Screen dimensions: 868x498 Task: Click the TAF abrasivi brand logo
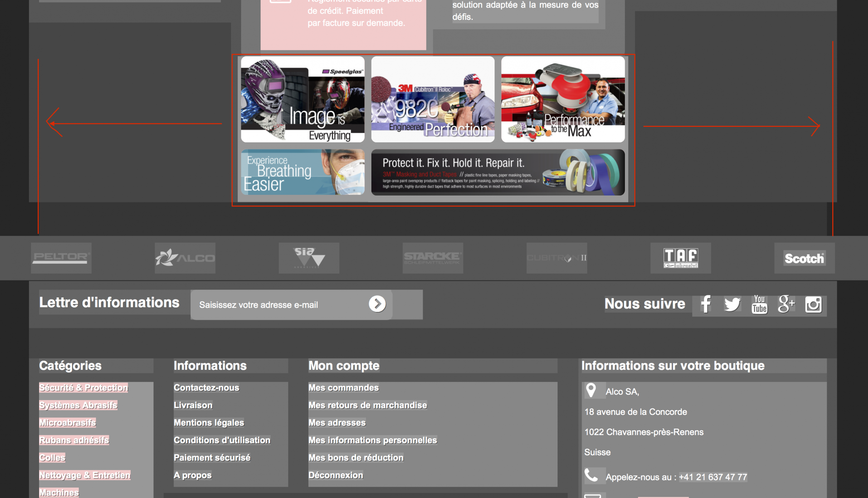click(x=680, y=258)
